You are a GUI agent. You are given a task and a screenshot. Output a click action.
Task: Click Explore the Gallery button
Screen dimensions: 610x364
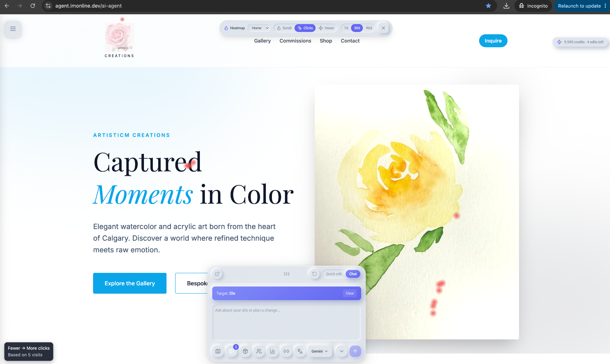[130, 283]
